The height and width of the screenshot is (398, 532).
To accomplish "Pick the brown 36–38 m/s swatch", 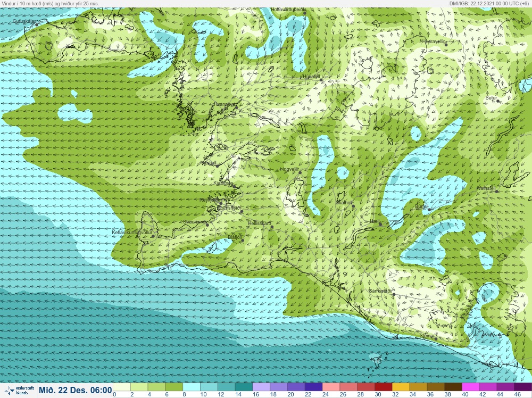I will pyautogui.click(x=436, y=387).
